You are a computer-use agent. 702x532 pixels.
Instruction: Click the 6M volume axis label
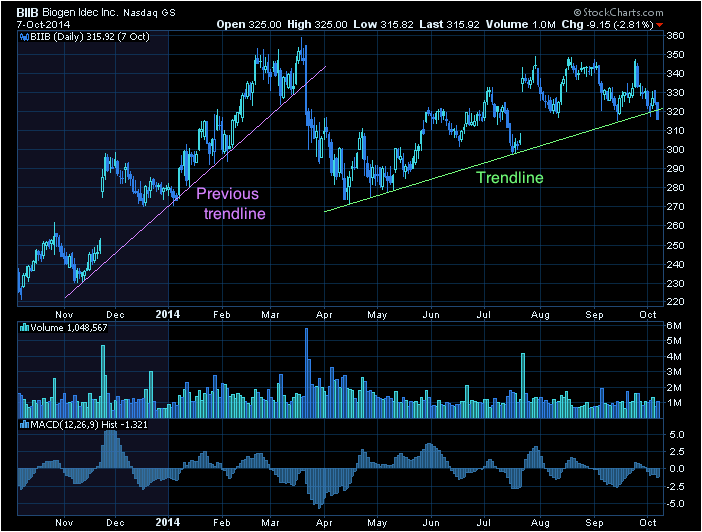(x=674, y=326)
